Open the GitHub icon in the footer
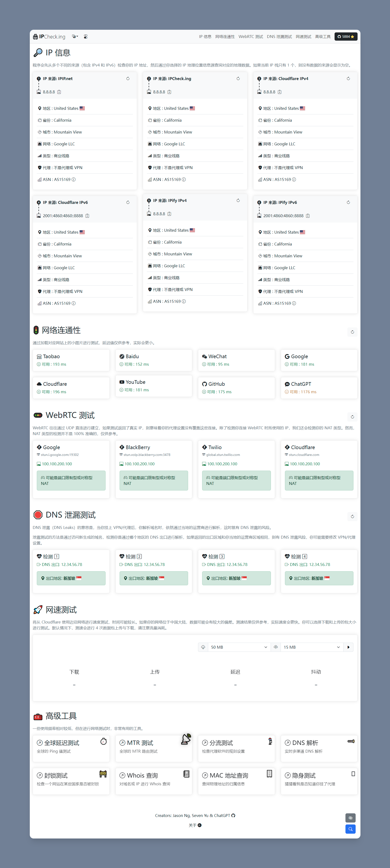This screenshot has height=868, width=390. pos(233,816)
